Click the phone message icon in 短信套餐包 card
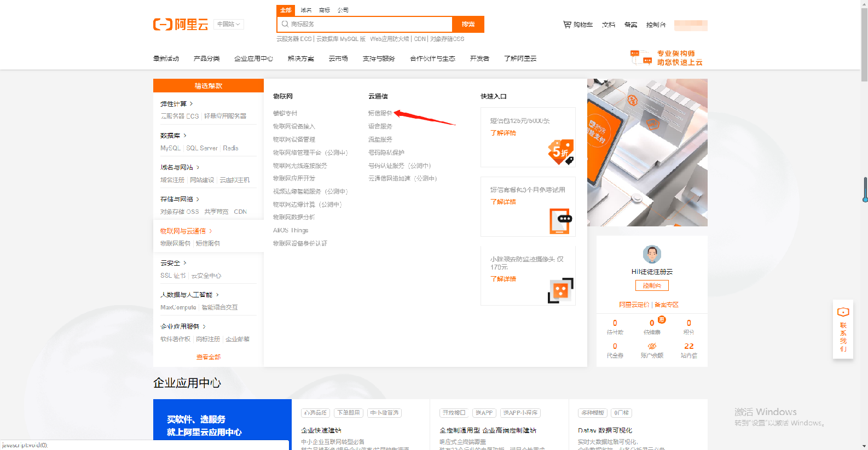The height and width of the screenshot is (450, 868). (561, 221)
